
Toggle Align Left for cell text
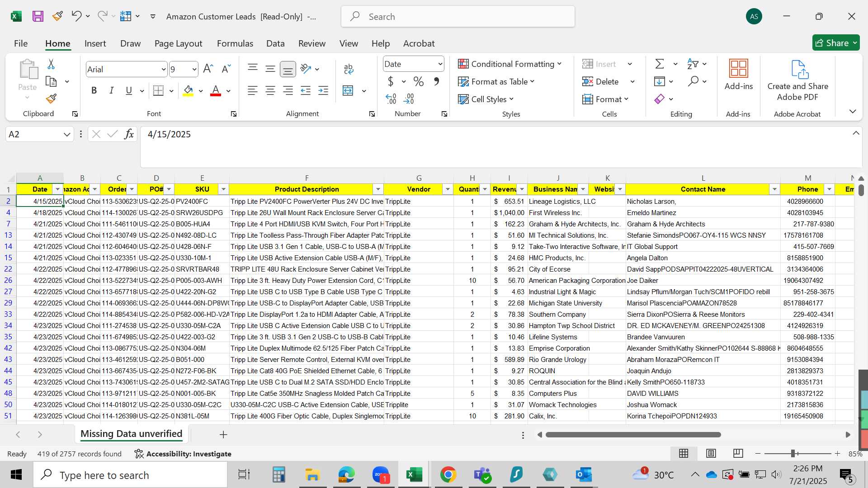[x=253, y=91]
